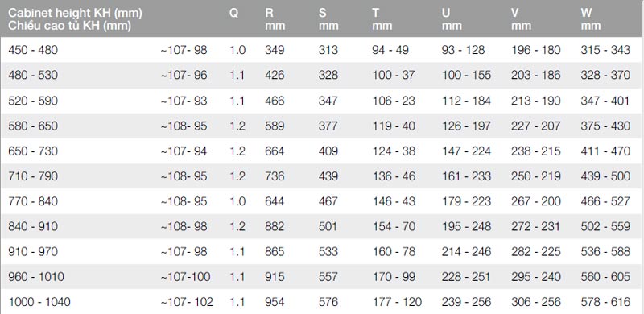Select the 480 - 530 cabinet height cell
The width and height of the screenshot is (644, 314).
point(33,75)
